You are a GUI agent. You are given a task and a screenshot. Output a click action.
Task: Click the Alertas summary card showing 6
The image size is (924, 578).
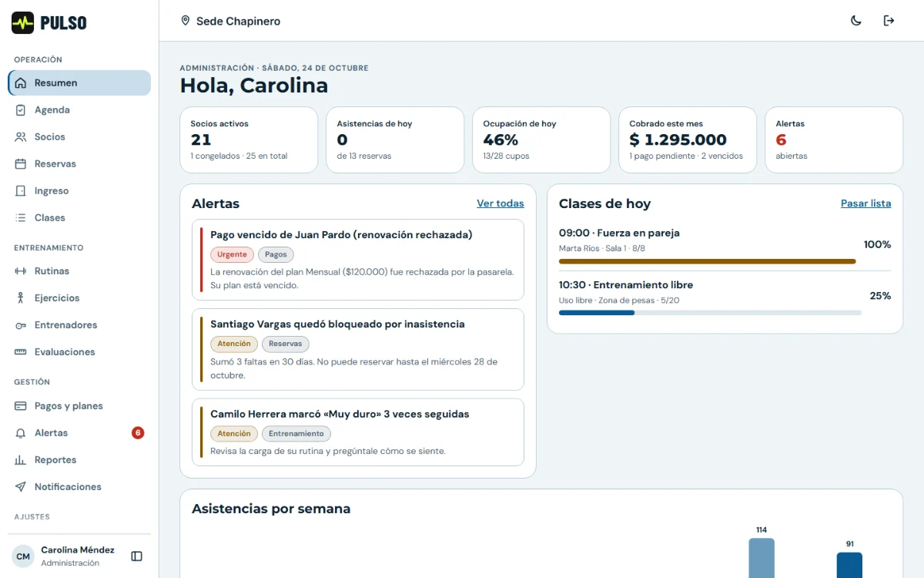(834, 139)
